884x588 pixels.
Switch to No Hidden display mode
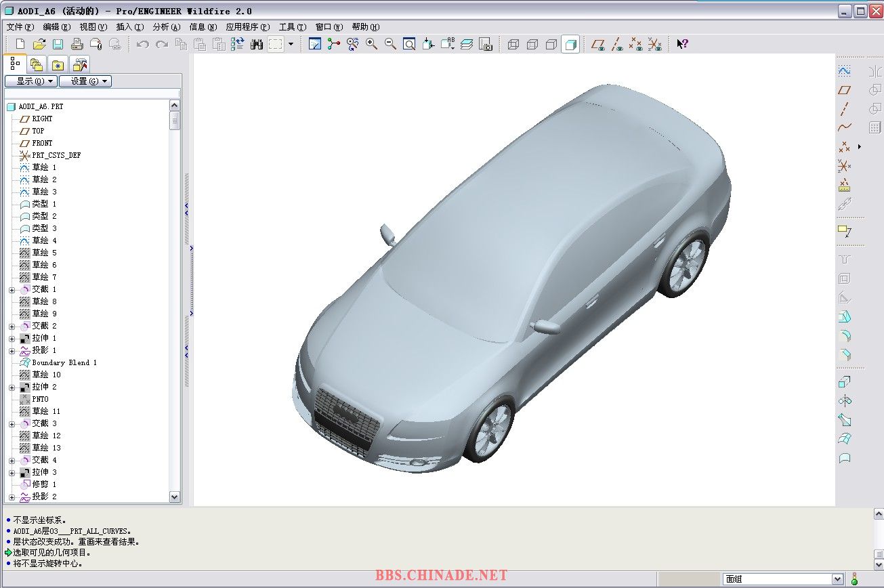point(551,44)
